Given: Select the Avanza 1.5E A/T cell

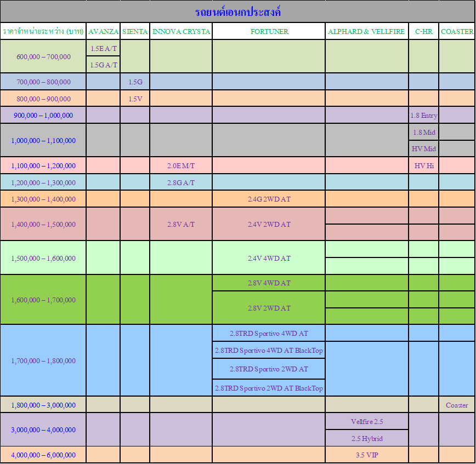Looking at the screenshot, I should 103,48.
